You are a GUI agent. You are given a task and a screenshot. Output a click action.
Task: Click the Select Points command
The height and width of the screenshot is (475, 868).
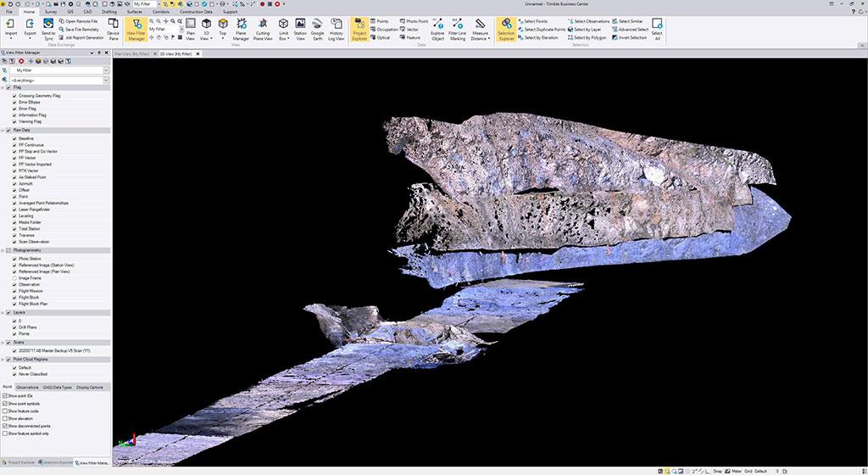[531, 21]
